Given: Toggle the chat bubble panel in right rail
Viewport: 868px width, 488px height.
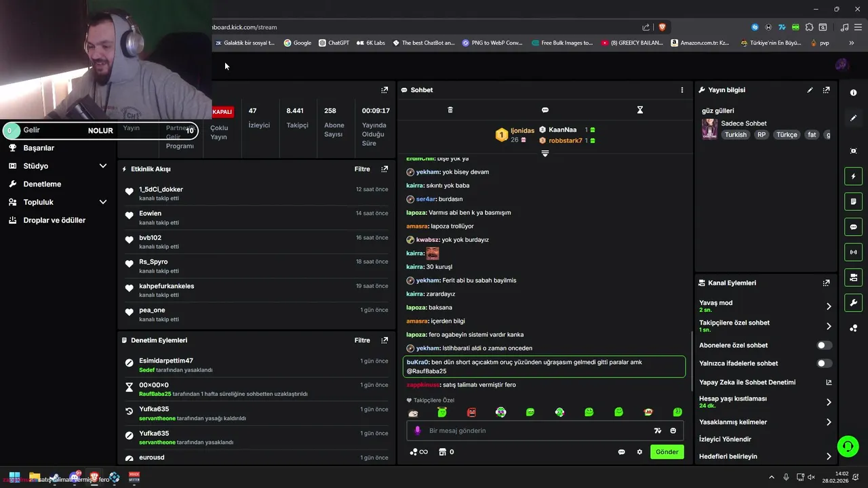Looking at the screenshot, I should coord(853,227).
